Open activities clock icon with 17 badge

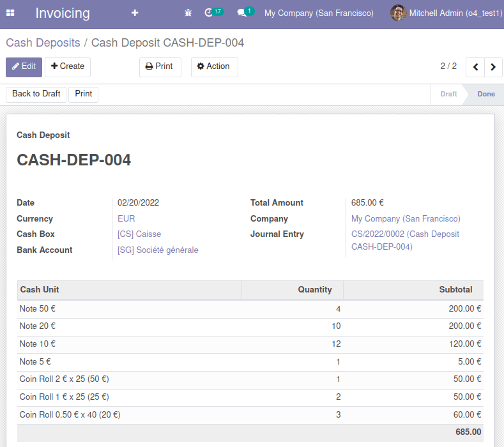click(210, 13)
